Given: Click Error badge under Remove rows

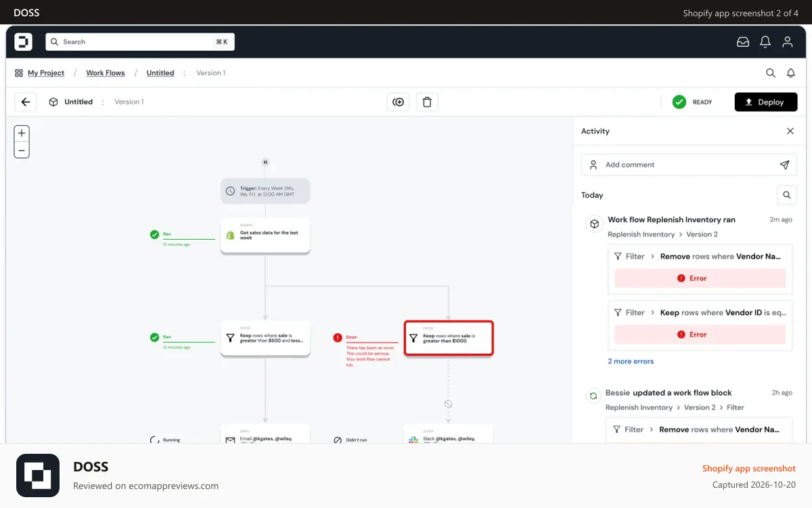Looking at the screenshot, I should click(x=700, y=278).
